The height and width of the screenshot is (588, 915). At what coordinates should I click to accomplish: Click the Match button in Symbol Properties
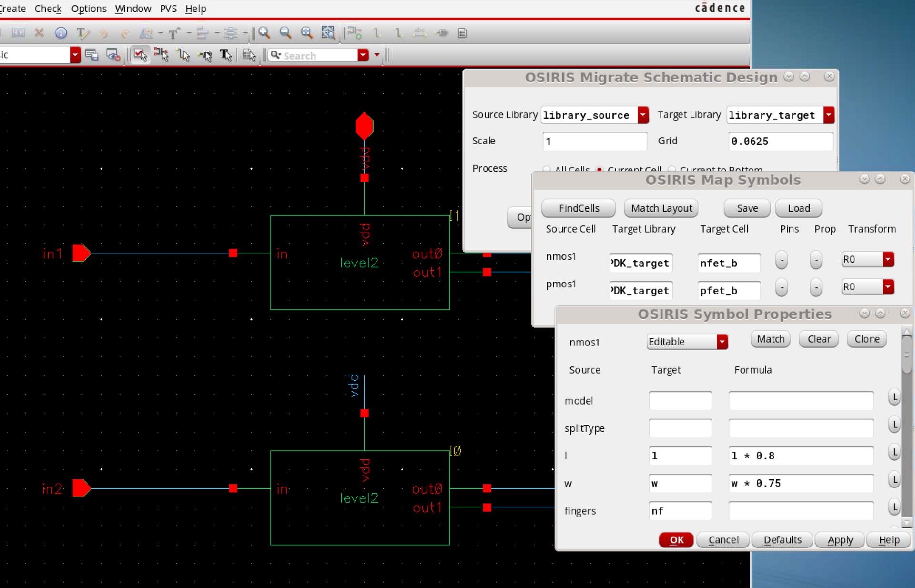tap(771, 339)
